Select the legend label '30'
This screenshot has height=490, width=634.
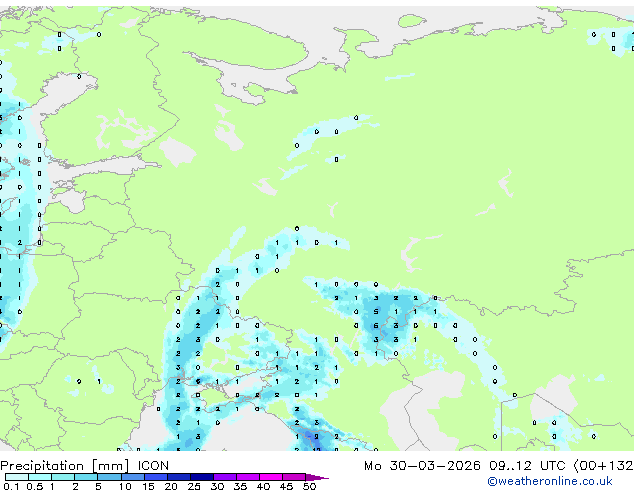pos(217,486)
